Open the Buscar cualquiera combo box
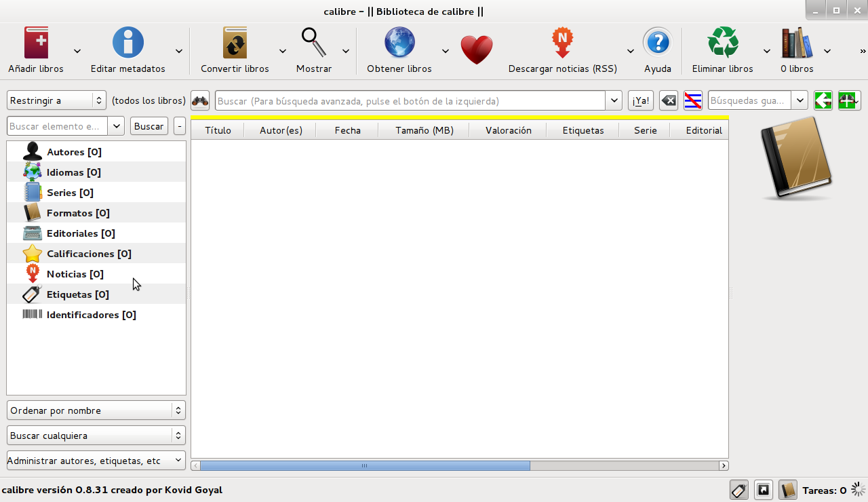Viewport: 868px width, 502px height. pyautogui.click(x=96, y=436)
